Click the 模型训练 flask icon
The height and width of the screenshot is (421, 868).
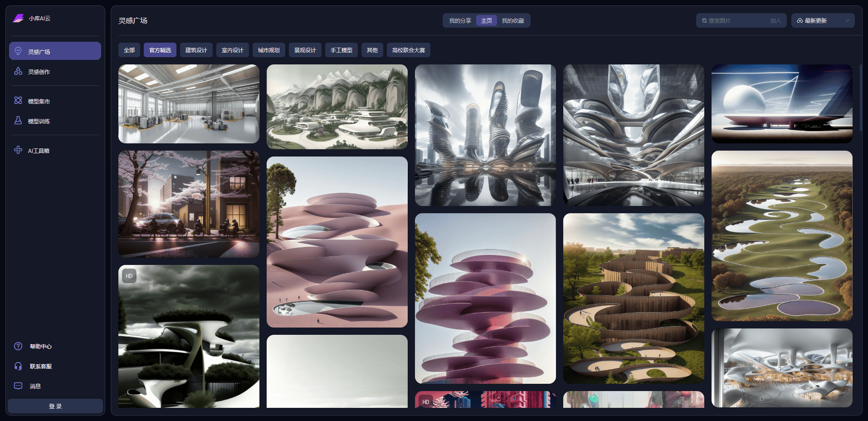(18, 121)
